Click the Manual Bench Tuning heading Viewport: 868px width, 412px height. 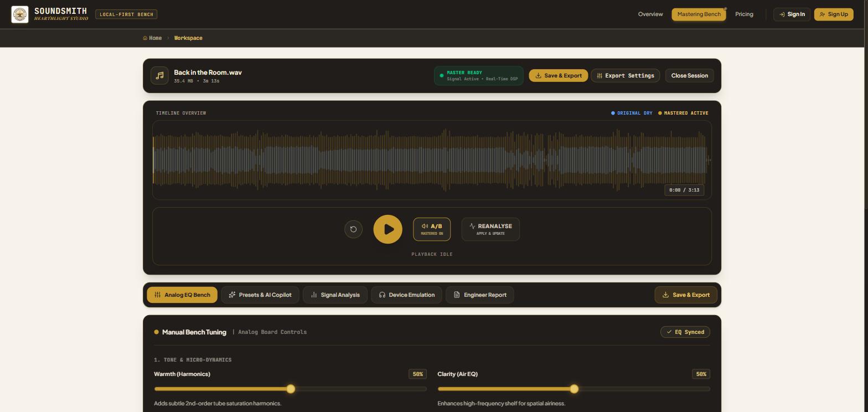(194, 332)
